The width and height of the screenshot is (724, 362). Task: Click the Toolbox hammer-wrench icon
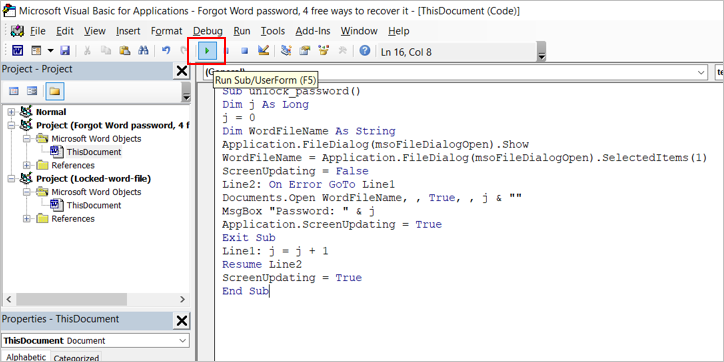pos(342,51)
